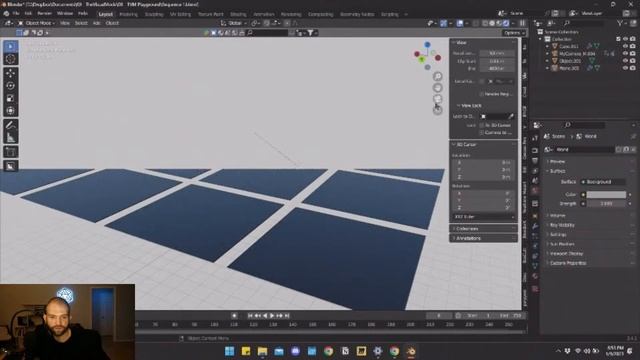This screenshot has width=640, height=360.
Task: Click the blue Z axis on navigation gizmo
Action: click(427, 44)
